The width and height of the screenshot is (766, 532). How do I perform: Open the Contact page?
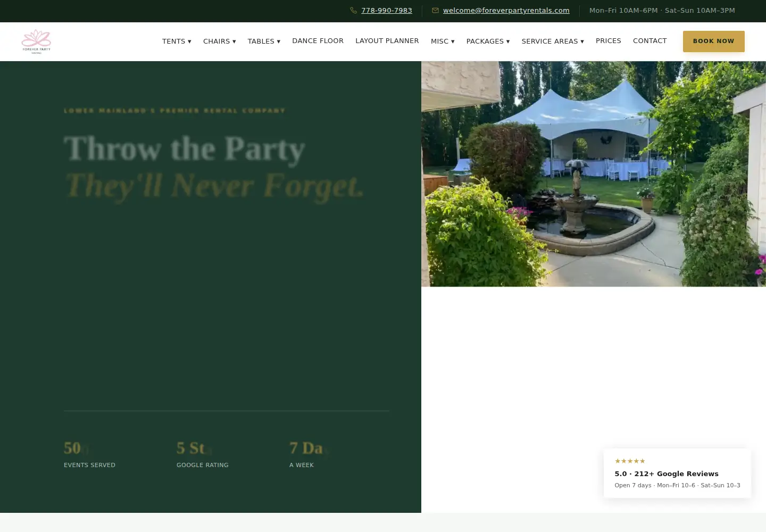[650, 41]
